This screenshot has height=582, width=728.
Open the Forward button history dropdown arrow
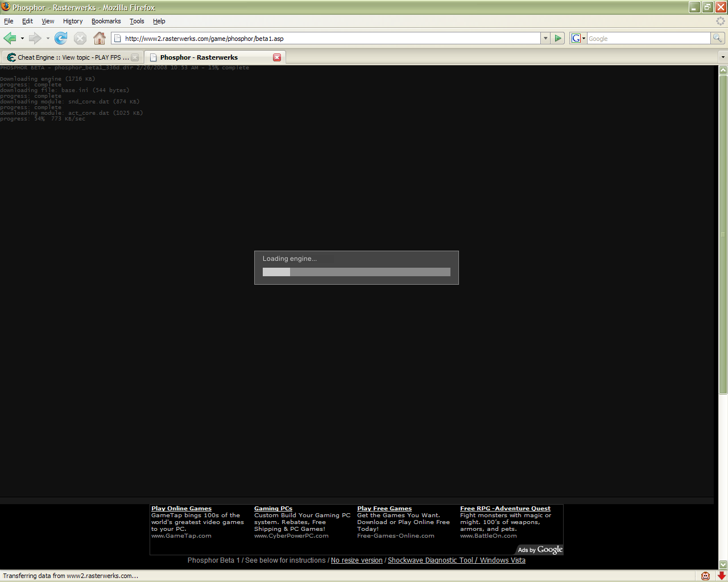pos(48,38)
